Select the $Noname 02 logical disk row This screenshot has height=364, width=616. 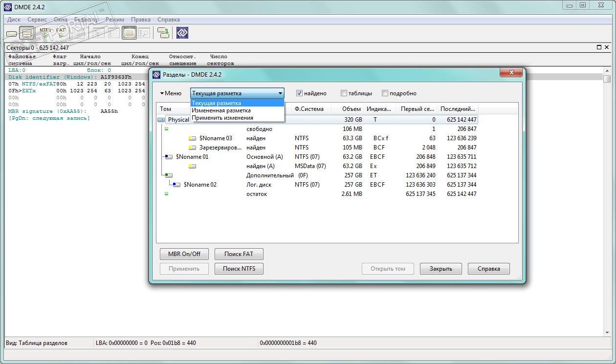(x=317, y=185)
